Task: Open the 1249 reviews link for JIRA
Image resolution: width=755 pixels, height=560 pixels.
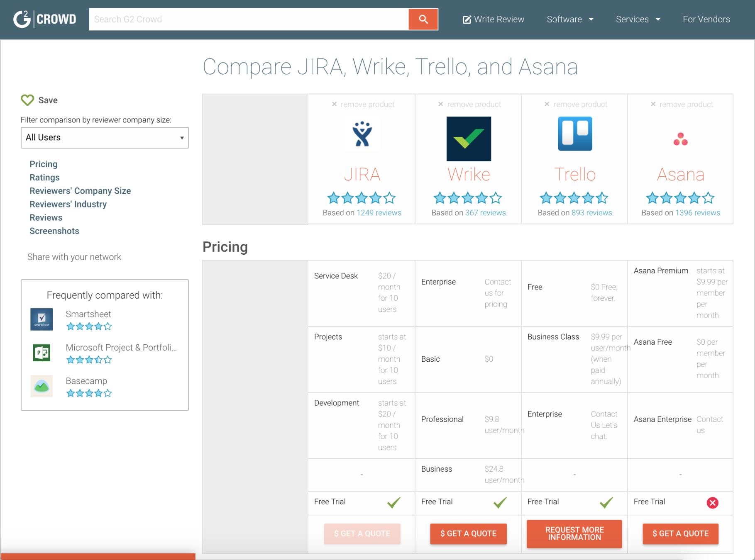Action: tap(379, 213)
